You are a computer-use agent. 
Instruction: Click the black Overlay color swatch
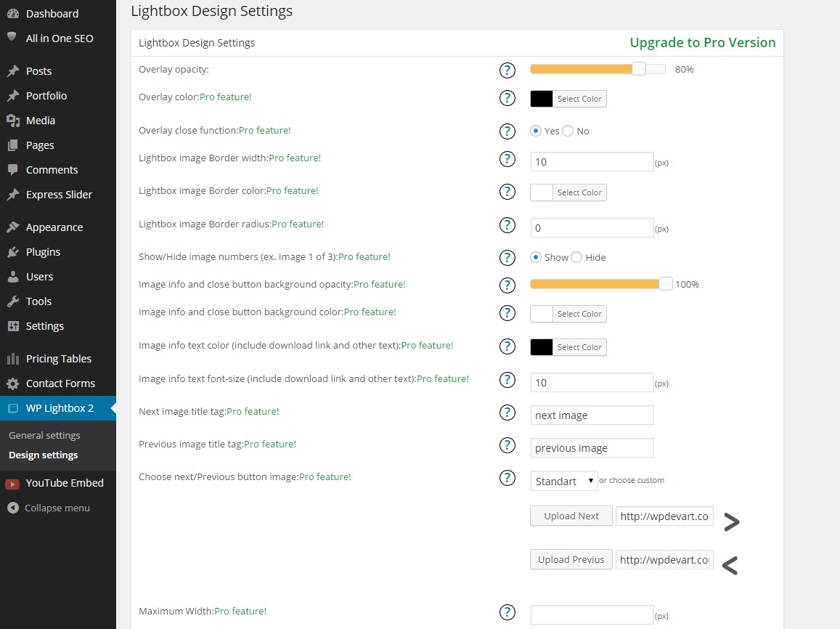point(542,99)
